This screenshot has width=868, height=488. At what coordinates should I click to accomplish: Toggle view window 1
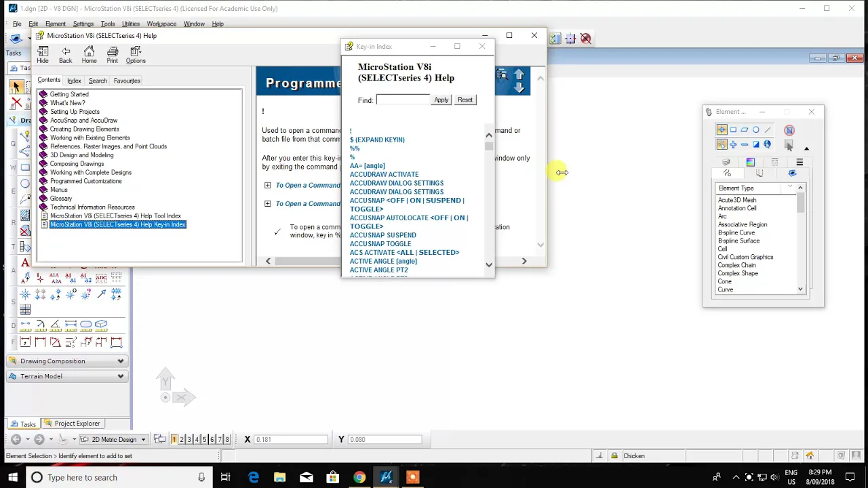(174, 439)
